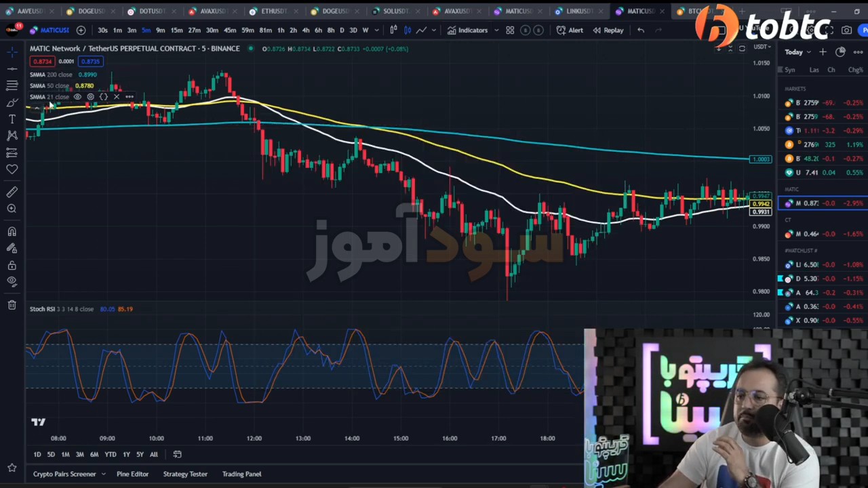The width and height of the screenshot is (868, 488).
Task: Select the Text annotation tool
Action: pos(12,119)
